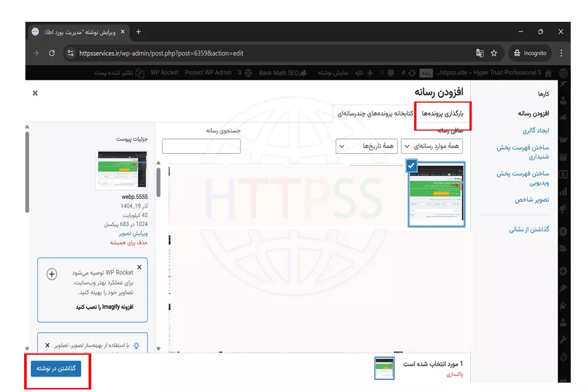Screen dimensions: 588x392
Task: Expand the all media items filter dropdown
Action: tap(431, 146)
